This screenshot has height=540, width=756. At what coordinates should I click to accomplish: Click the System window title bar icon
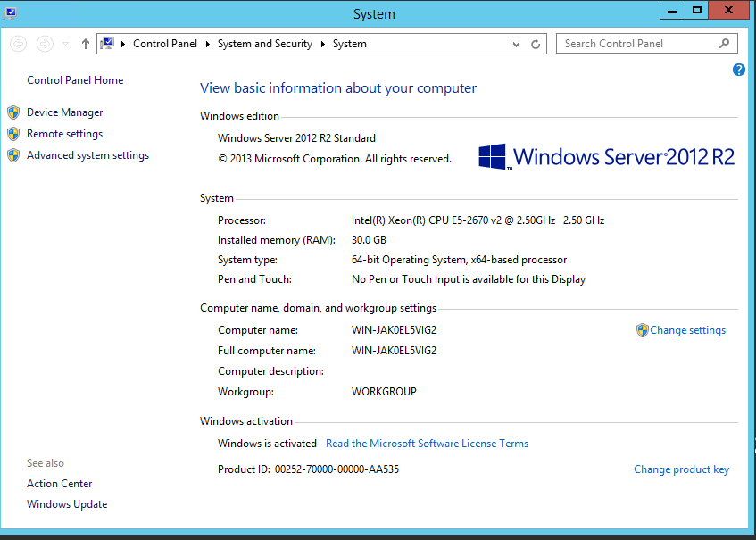click(10, 13)
